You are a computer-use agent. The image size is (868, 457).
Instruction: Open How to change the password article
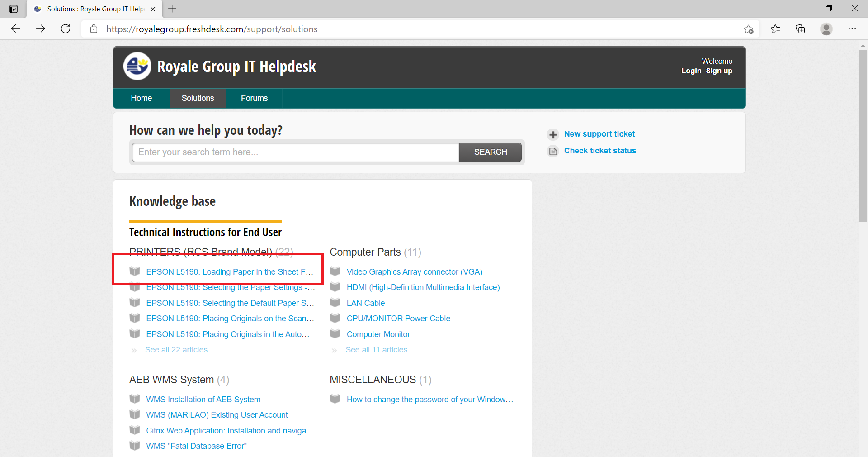click(x=430, y=400)
